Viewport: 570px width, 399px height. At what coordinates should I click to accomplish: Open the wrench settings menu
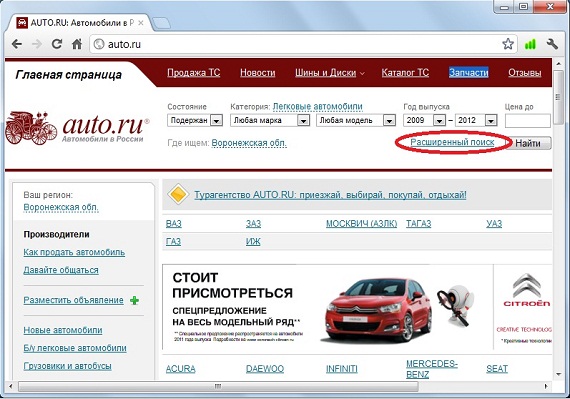pos(552,44)
